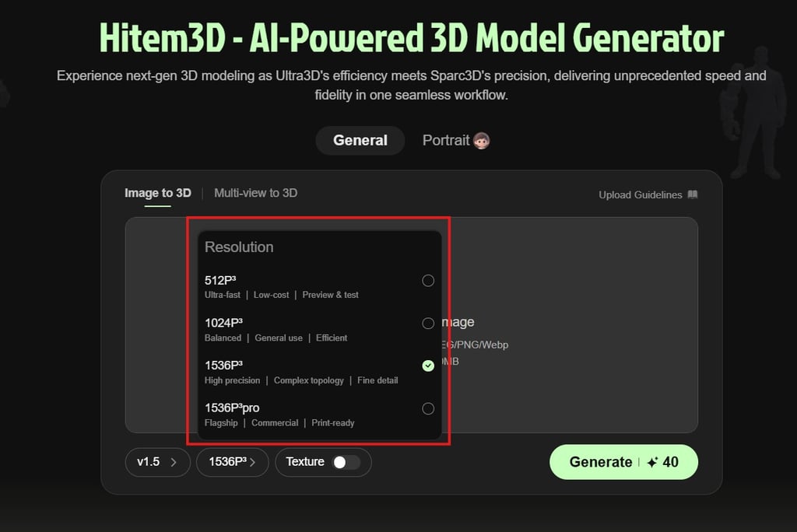Click the Hitem3D page title heading
This screenshot has width=797, height=532.
[411, 37]
